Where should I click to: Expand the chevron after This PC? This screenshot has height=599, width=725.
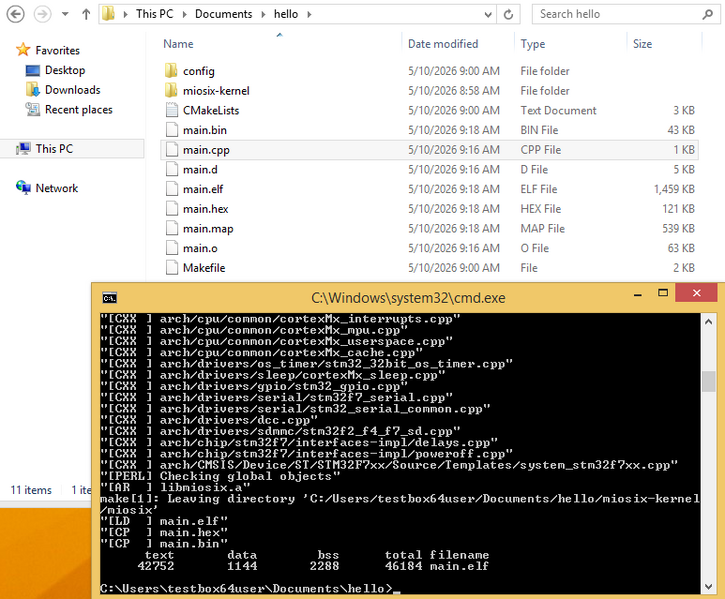pos(184,14)
